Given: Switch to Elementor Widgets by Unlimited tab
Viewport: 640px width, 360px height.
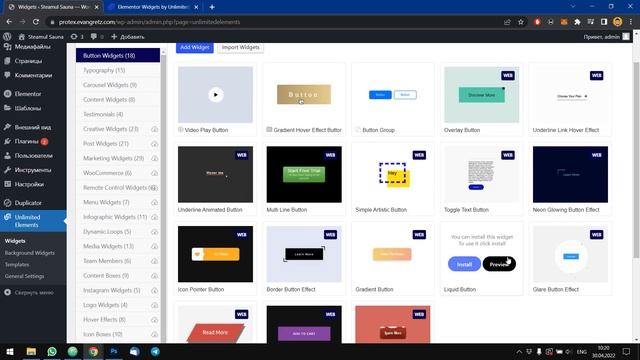Looking at the screenshot, I should point(153,7).
